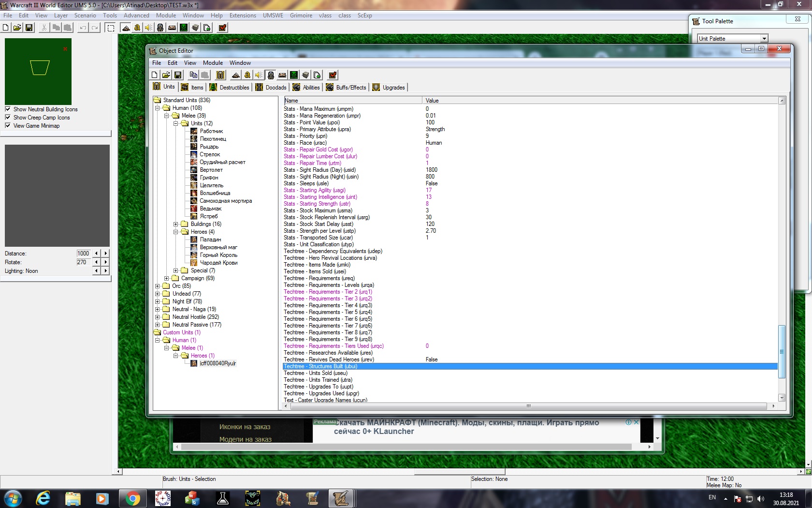This screenshot has width=812, height=508.
Task: Collapse the Units (12) folder
Action: pos(175,123)
